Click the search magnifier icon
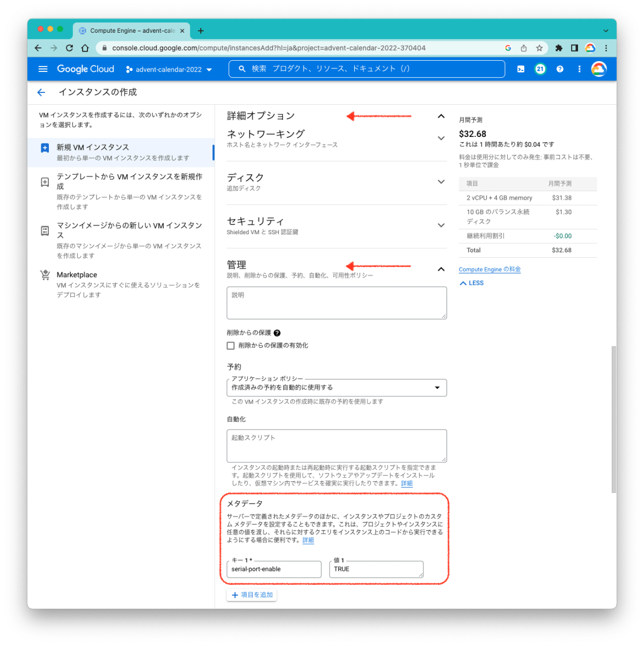 [x=242, y=69]
